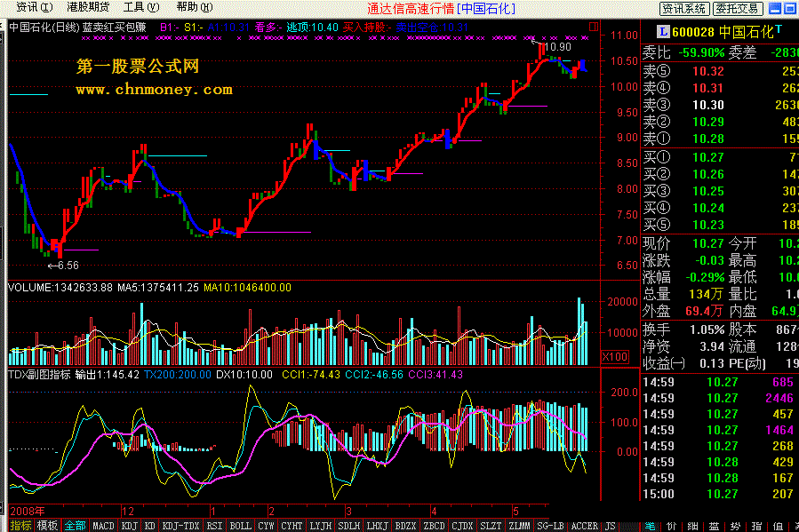Click the 委托交易 button
Viewport: 799px width, 532px height.
click(x=739, y=9)
